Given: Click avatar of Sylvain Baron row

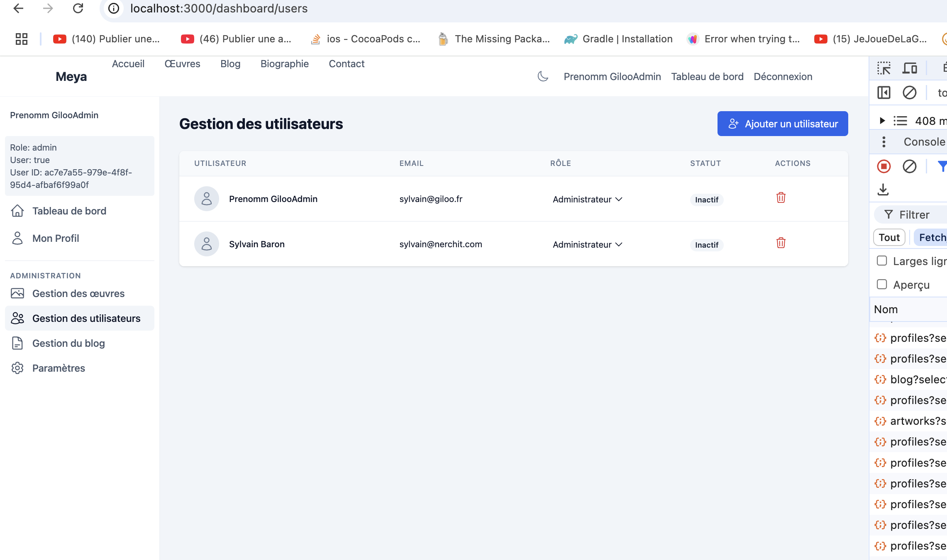Looking at the screenshot, I should tap(207, 244).
